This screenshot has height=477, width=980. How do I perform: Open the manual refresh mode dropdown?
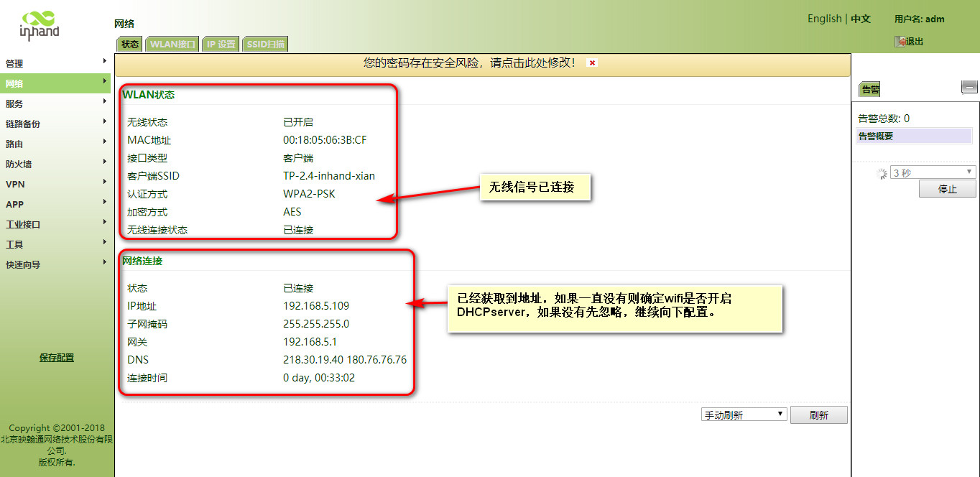(744, 415)
